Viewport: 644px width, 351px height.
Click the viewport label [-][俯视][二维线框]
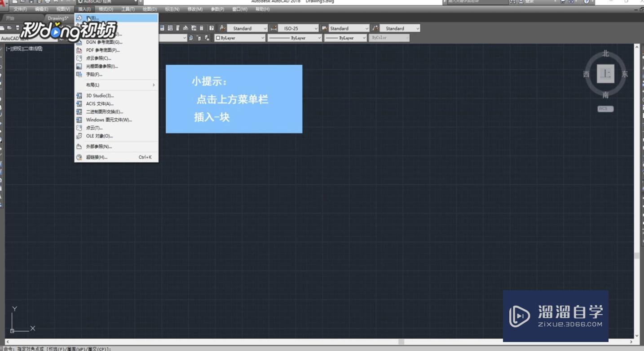click(x=24, y=49)
